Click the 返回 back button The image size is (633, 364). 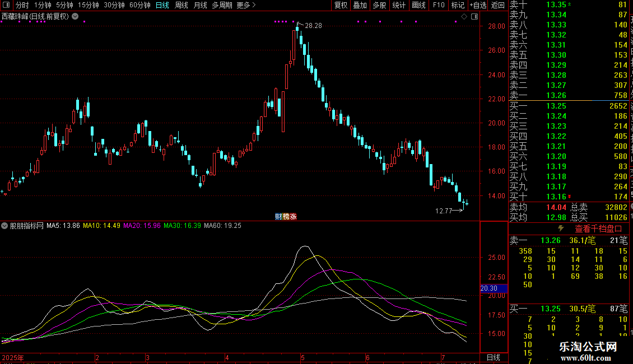point(498,5)
